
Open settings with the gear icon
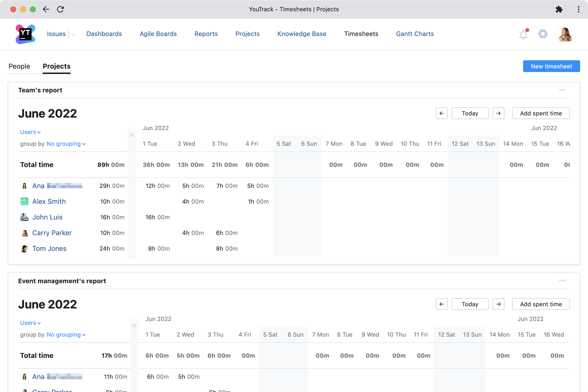542,34
